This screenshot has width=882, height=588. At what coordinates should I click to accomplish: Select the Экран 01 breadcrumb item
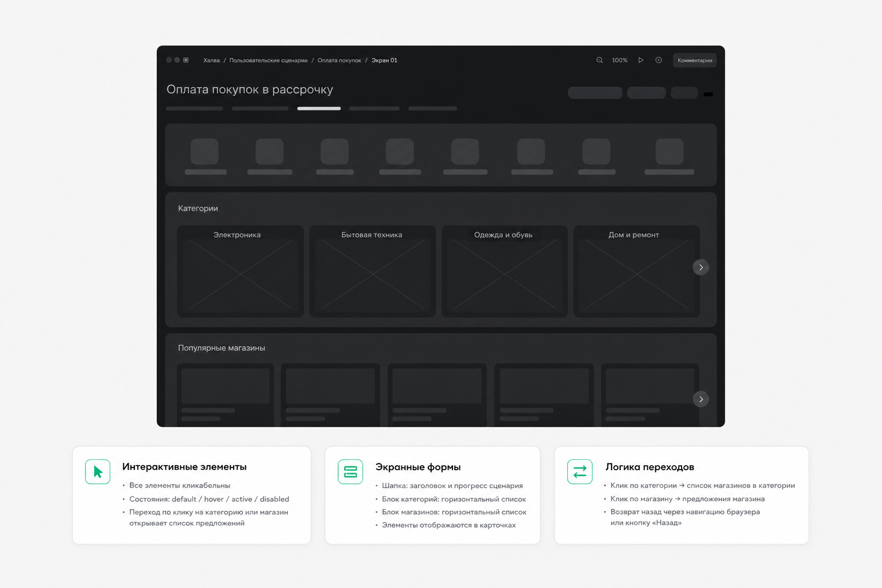(384, 60)
